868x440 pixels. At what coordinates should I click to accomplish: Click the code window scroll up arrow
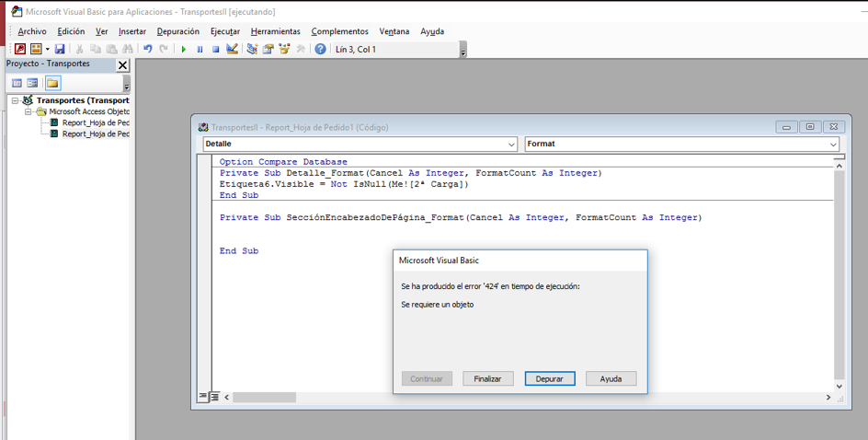[839, 166]
